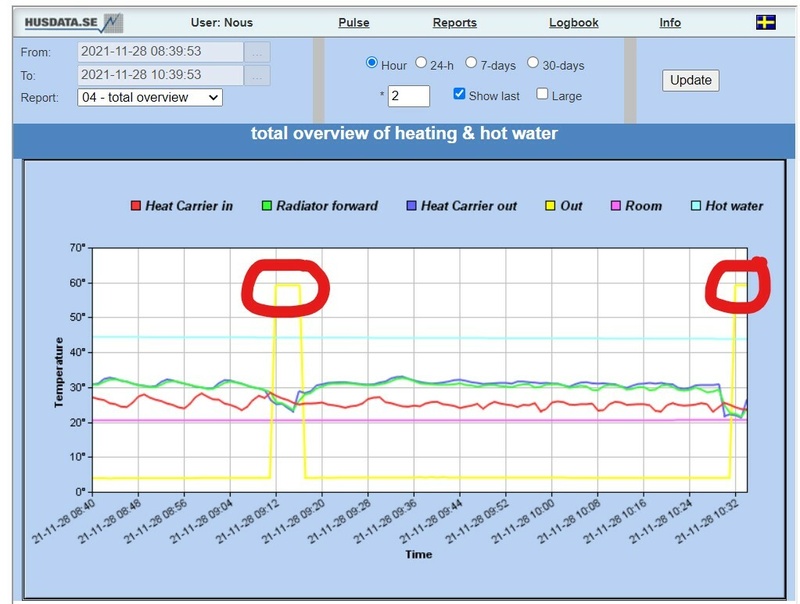This screenshot has width=800, height=604.
Task: Click the magenta Room legend swatch
Action: point(616,206)
